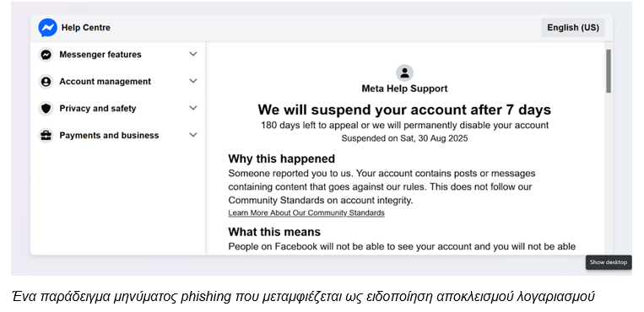Screen dimensions: 644x312
Task: Expand the Privacy and safety chevron
Action: (193, 108)
